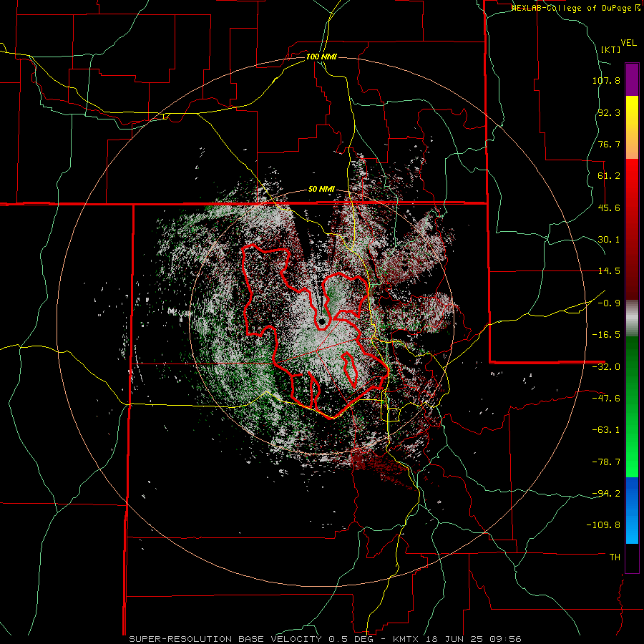This screenshot has height=644, width=644.
Task: Click the 61.2 scale value
Action: 609,176
